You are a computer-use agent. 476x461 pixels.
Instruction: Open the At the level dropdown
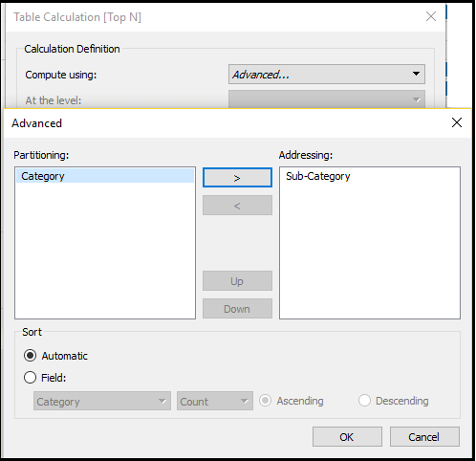pos(327,99)
